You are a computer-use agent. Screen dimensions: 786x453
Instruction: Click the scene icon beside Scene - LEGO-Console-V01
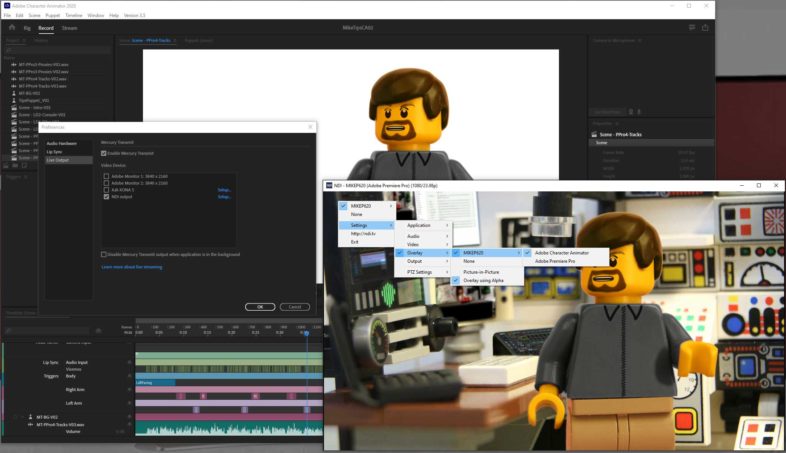click(14, 115)
